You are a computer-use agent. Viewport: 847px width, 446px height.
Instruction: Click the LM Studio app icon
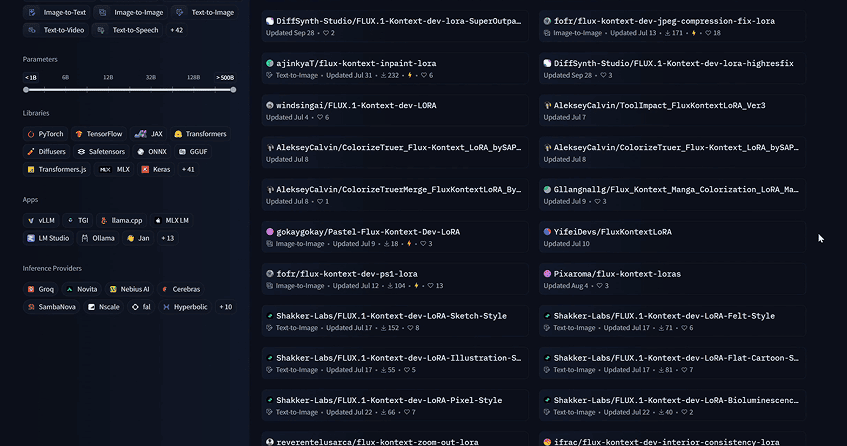31,238
